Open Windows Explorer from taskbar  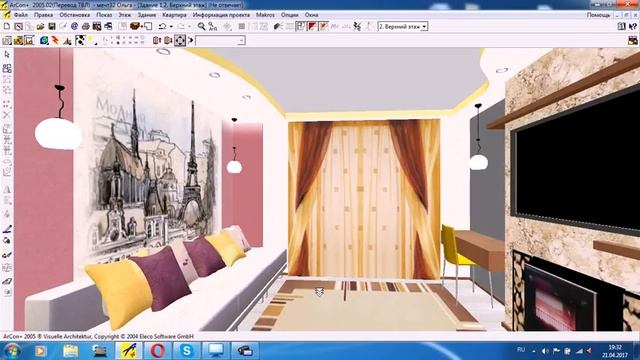70,351
